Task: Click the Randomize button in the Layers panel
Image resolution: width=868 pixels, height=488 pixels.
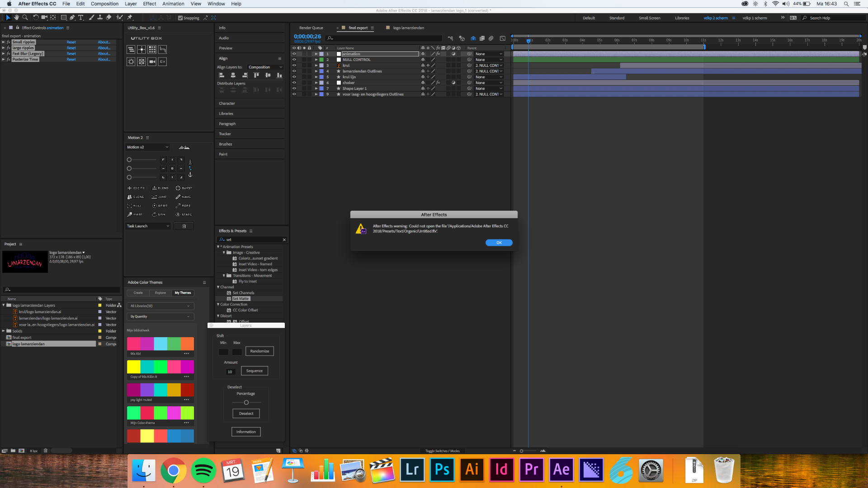Action: click(x=259, y=351)
